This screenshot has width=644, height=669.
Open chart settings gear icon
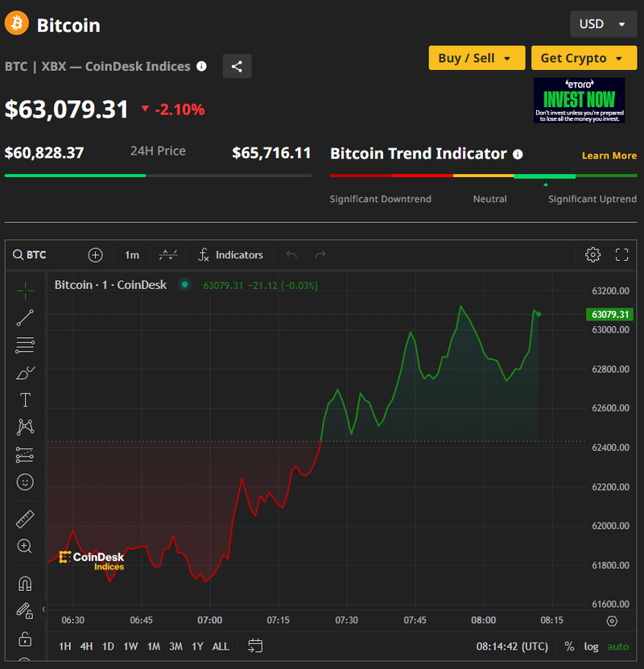click(593, 255)
